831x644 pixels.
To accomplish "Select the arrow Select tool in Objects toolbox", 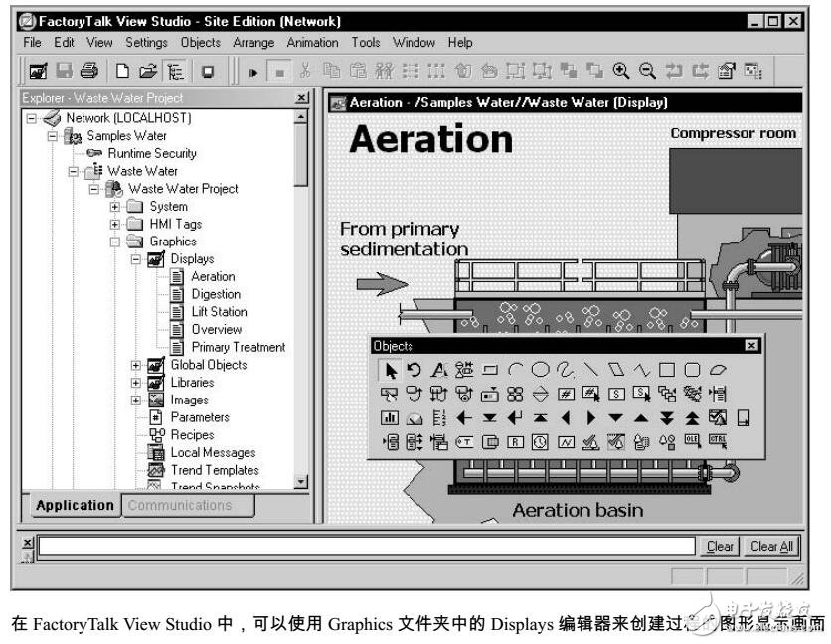I will (391, 370).
